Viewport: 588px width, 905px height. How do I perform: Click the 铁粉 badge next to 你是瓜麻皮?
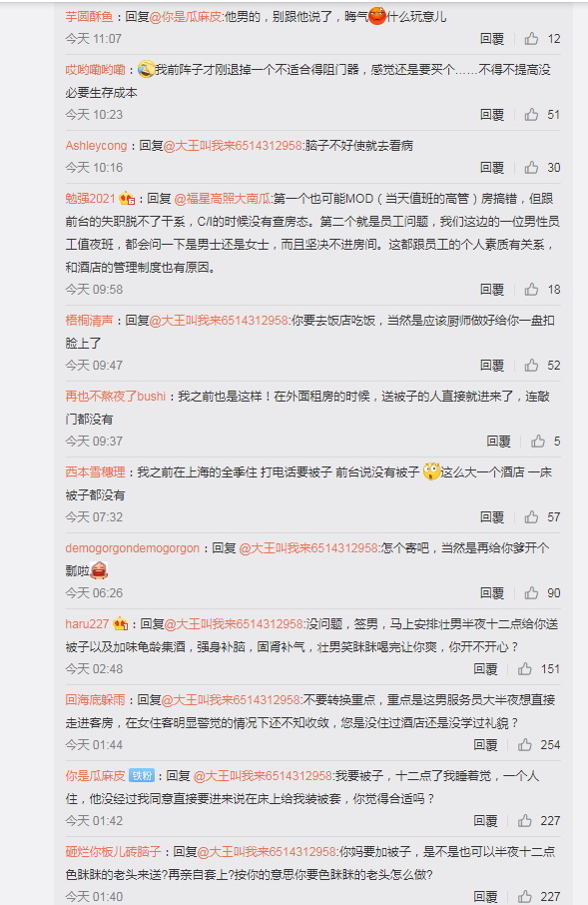[142, 776]
